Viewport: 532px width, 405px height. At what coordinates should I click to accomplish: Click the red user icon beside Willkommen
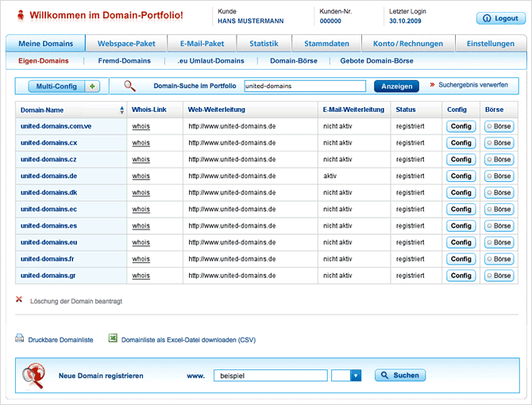pyautogui.click(x=21, y=15)
